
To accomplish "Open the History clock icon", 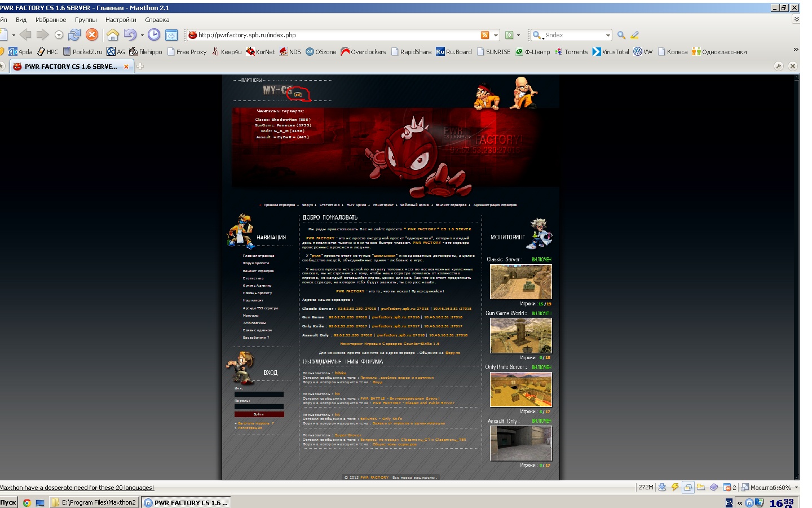I will [x=154, y=35].
